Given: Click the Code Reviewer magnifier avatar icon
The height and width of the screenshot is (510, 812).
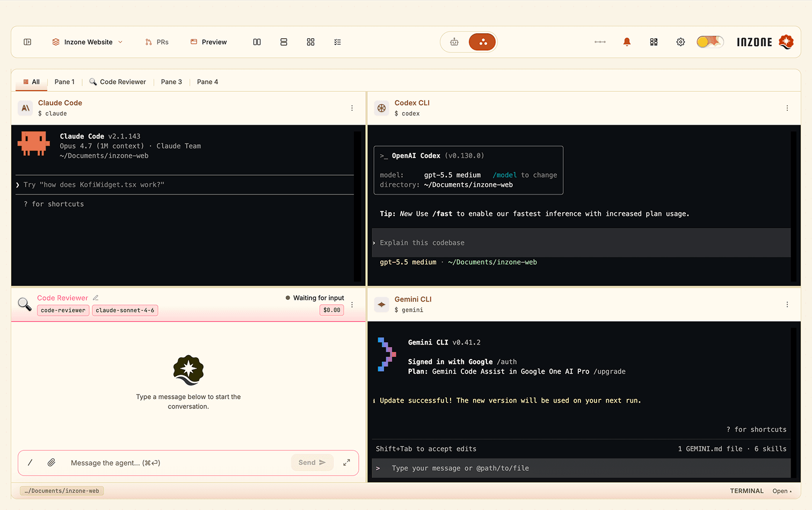Looking at the screenshot, I should (25, 304).
